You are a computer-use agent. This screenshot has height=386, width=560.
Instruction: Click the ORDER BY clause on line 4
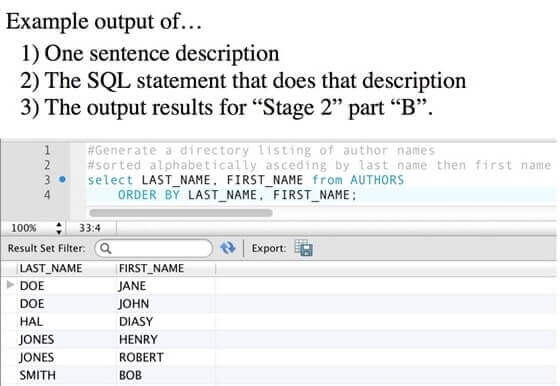coord(149,195)
